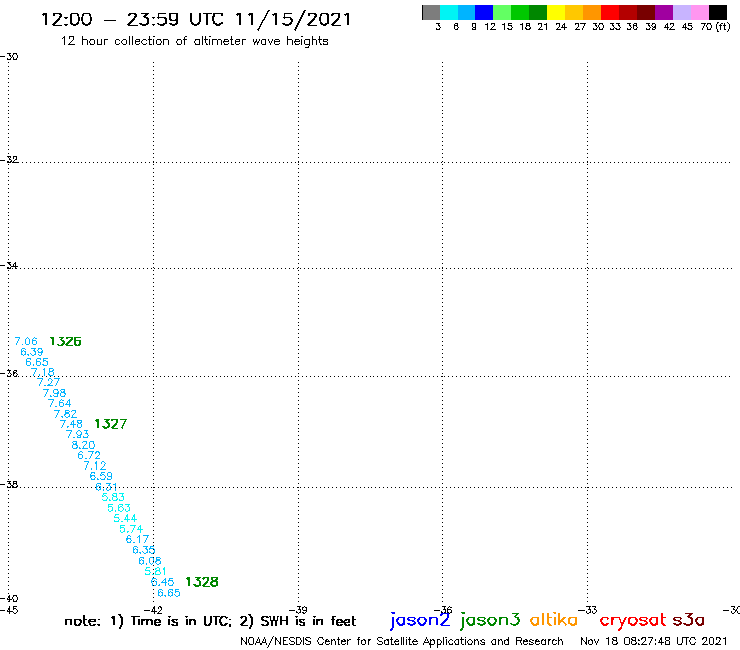Click the 7.12 wave height value
This screenshot has height=650, width=740.
[95, 466]
